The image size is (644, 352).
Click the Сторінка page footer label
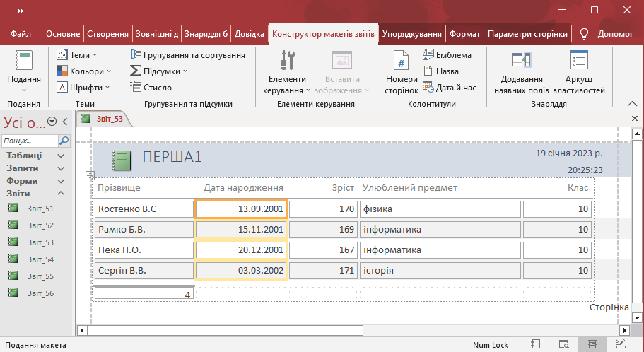click(609, 307)
